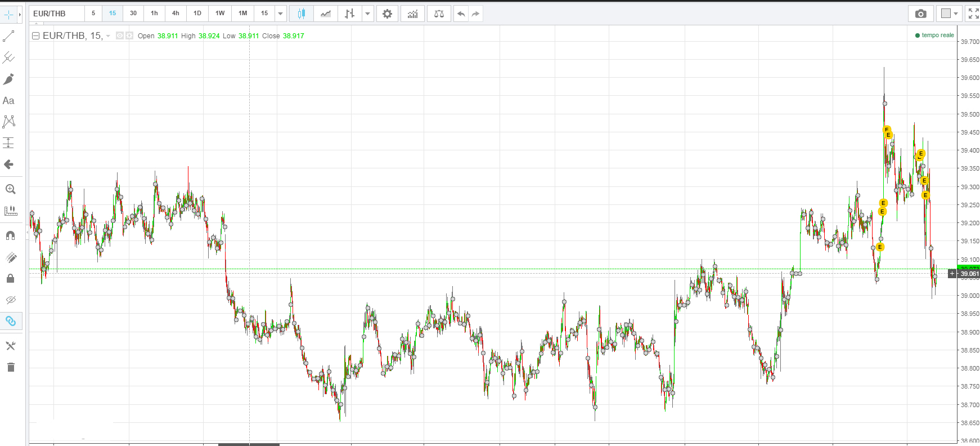Collapse the EUR/THB legend
The image size is (980, 446).
tap(35, 36)
